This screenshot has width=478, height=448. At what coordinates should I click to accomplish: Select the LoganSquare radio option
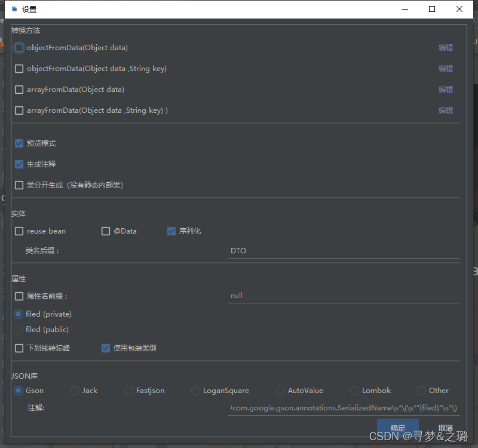(195, 391)
